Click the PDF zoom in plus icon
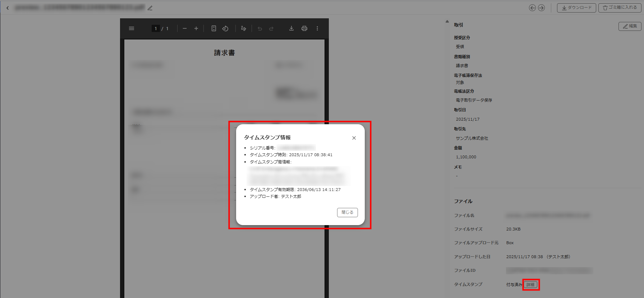Screen dimensions: 644x298 pyautogui.click(x=196, y=28)
